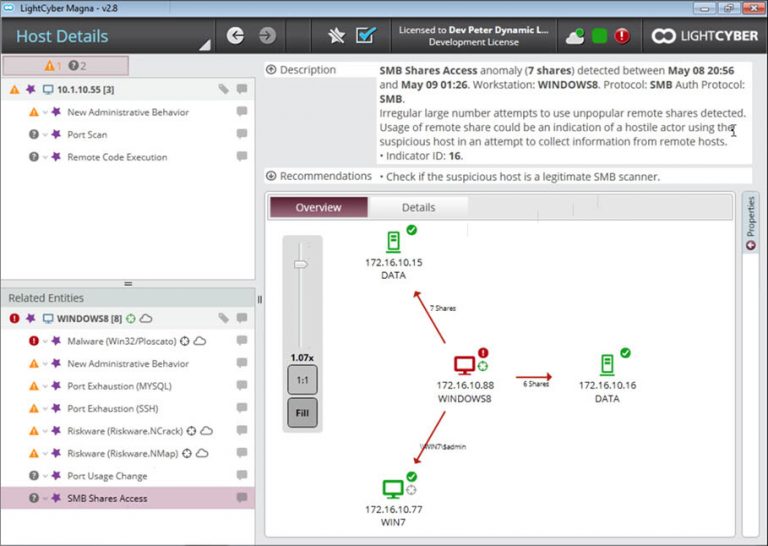Select New Administrative Behavior under 10.1.10.55
Screen dimensions: 768x546
pos(128,112)
